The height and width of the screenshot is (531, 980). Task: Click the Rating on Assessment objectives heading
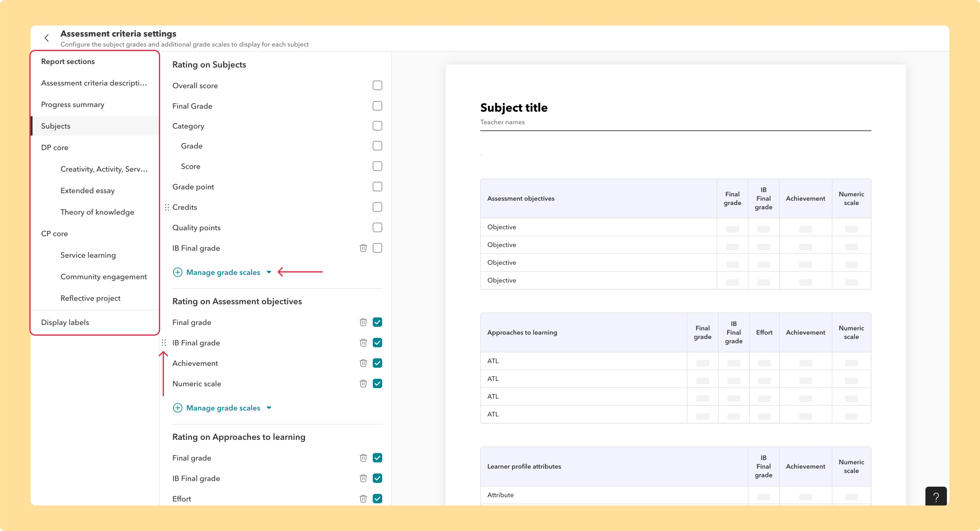point(237,301)
